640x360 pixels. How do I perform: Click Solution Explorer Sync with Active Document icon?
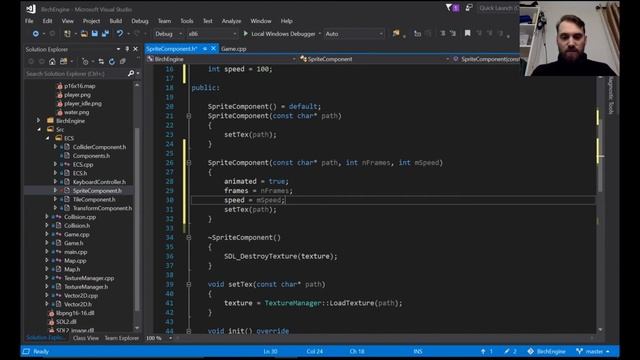tap(101, 62)
